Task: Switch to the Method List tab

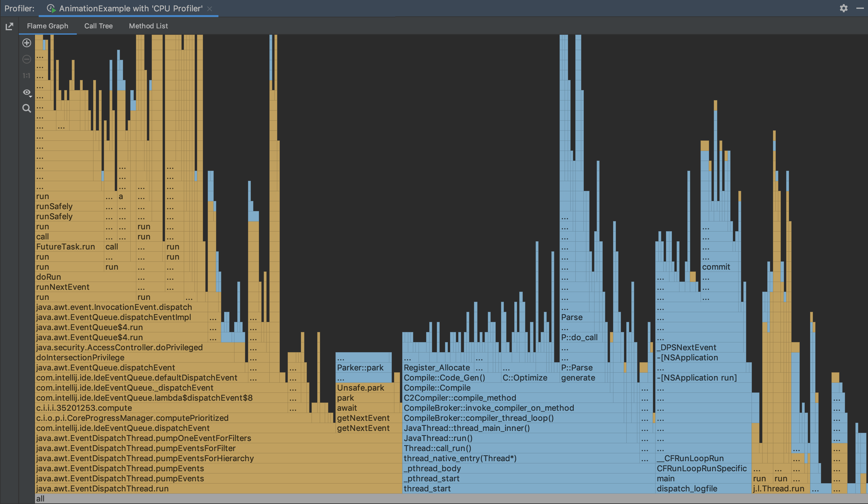Action: [148, 26]
